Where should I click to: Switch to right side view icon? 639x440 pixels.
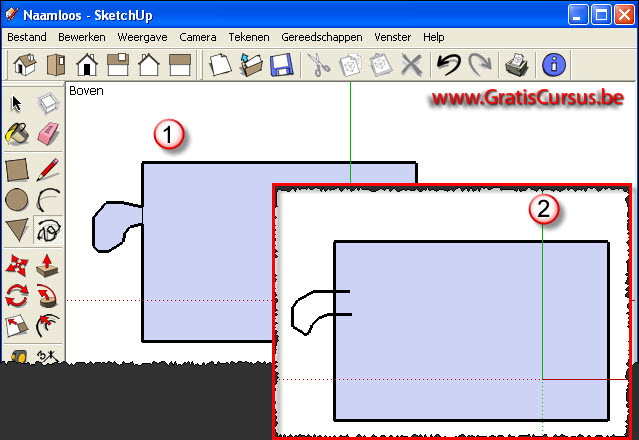click(118, 64)
